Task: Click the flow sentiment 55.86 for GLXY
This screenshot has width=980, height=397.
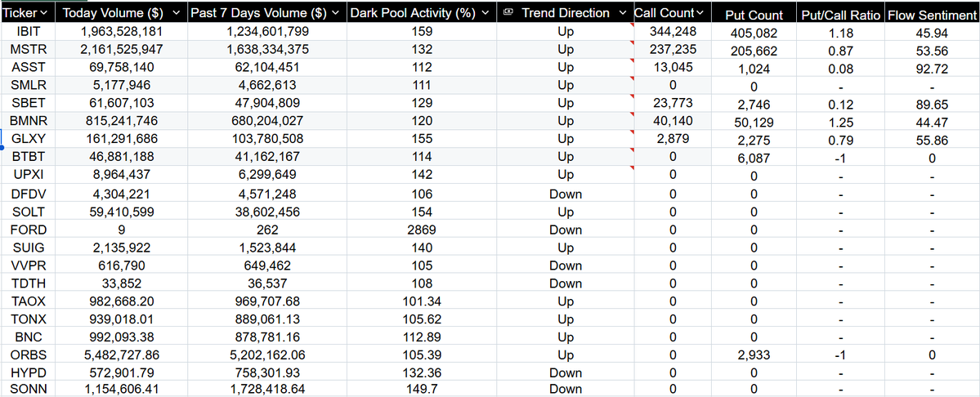Action: point(932,141)
